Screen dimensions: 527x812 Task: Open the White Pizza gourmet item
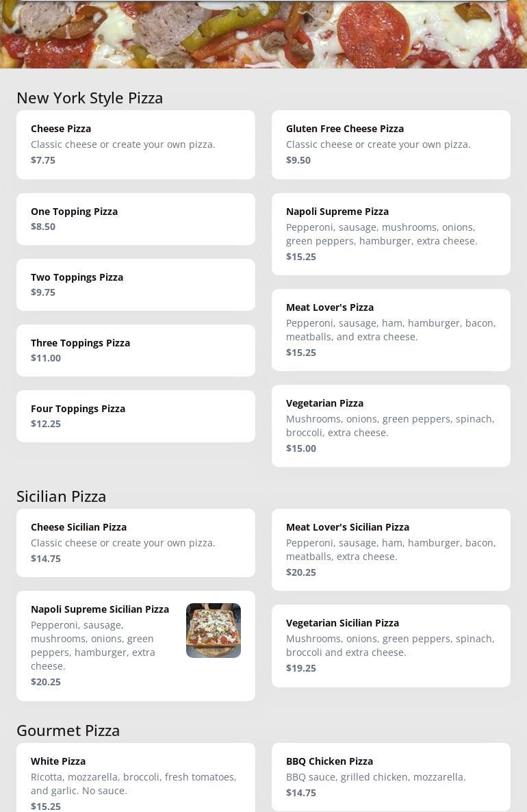pyautogui.click(x=136, y=781)
